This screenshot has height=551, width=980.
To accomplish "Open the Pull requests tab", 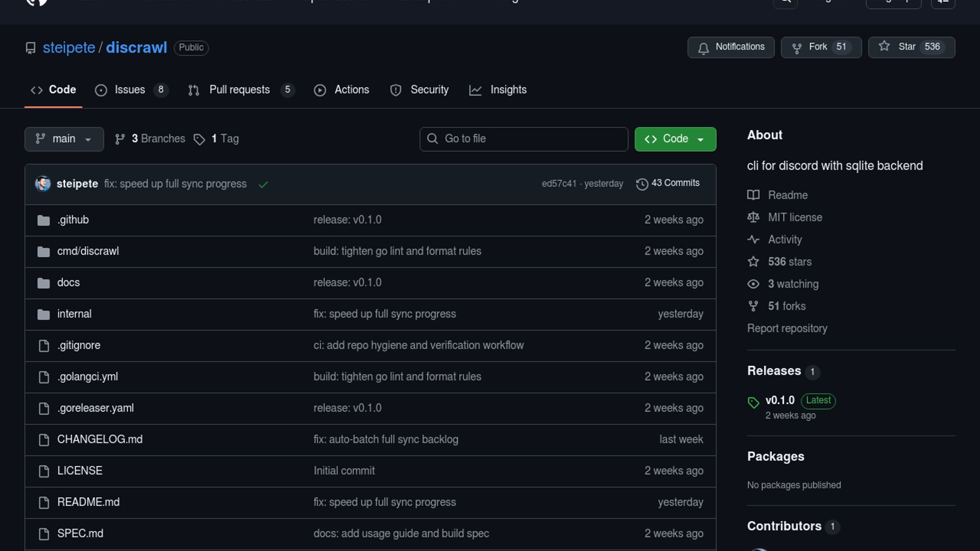I will tap(239, 90).
